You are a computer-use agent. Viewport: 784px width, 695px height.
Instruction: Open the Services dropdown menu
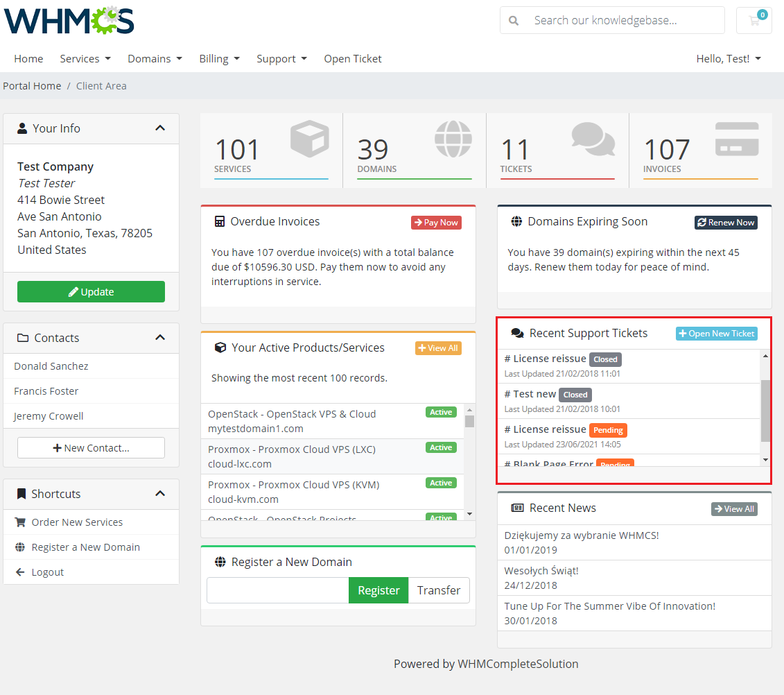coord(85,58)
